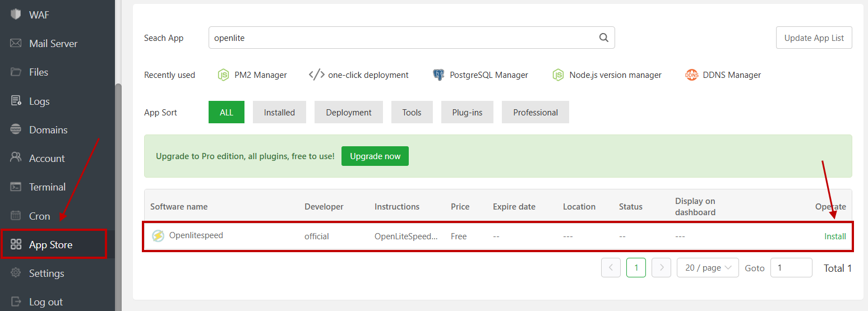Open PostgreSQL Manager shortcut

pyautogui.click(x=481, y=75)
